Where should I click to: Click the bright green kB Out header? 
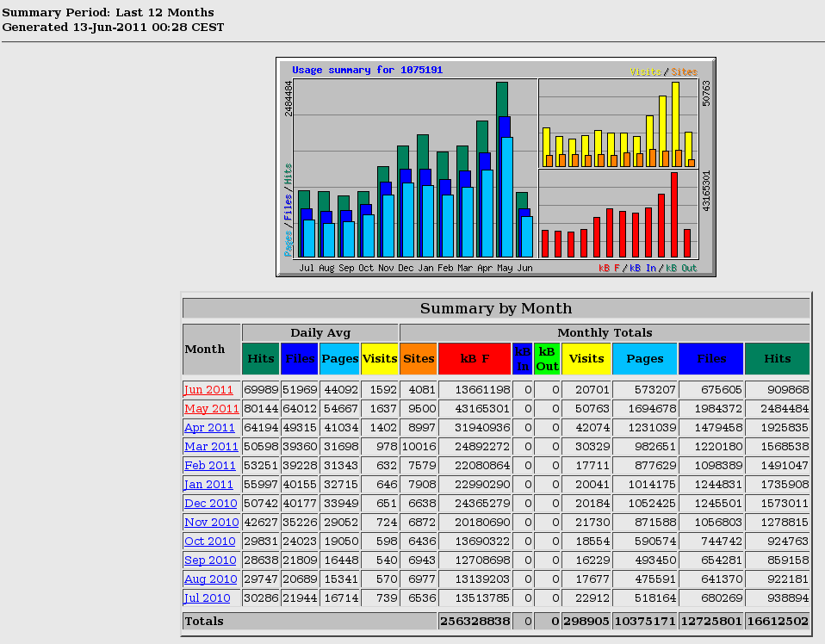pos(547,359)
